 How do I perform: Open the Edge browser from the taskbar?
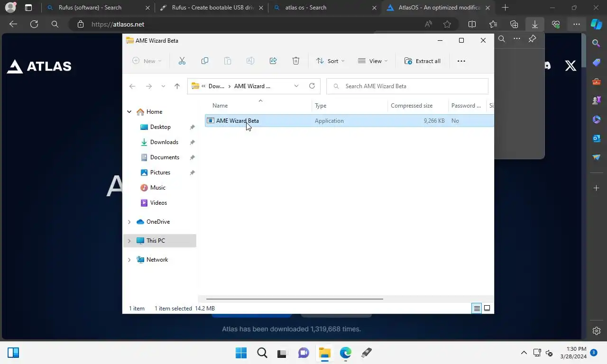click(x=345, y=353)
